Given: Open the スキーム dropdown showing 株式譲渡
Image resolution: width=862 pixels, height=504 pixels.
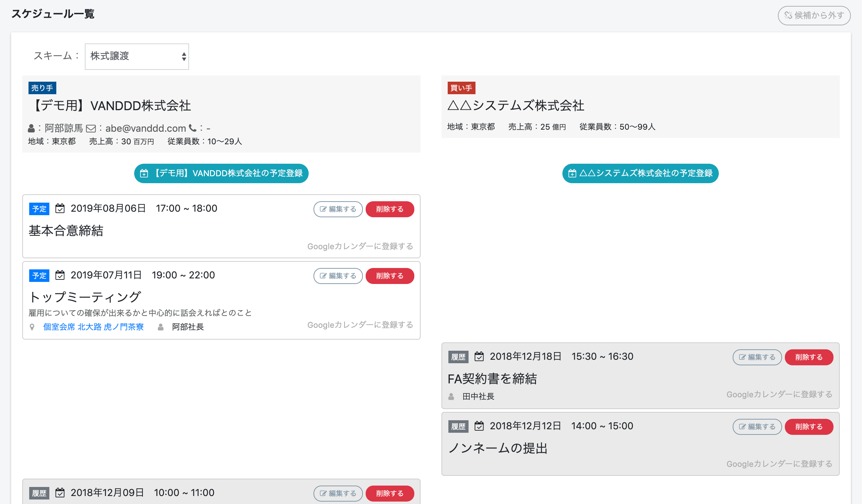Looking at the screenshot, I should [137, 56].
